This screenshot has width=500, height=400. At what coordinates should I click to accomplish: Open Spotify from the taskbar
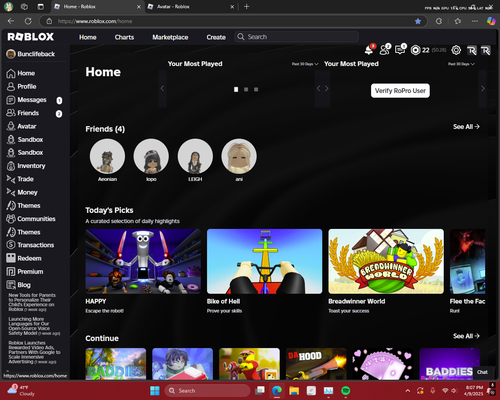pyautogui.click(x=346, y=390)
